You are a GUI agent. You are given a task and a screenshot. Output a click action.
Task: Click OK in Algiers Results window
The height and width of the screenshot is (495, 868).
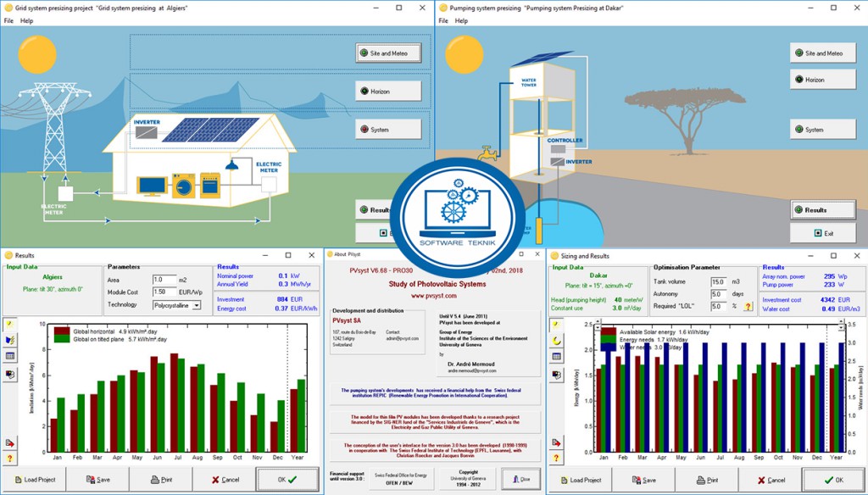click(287, 480)
